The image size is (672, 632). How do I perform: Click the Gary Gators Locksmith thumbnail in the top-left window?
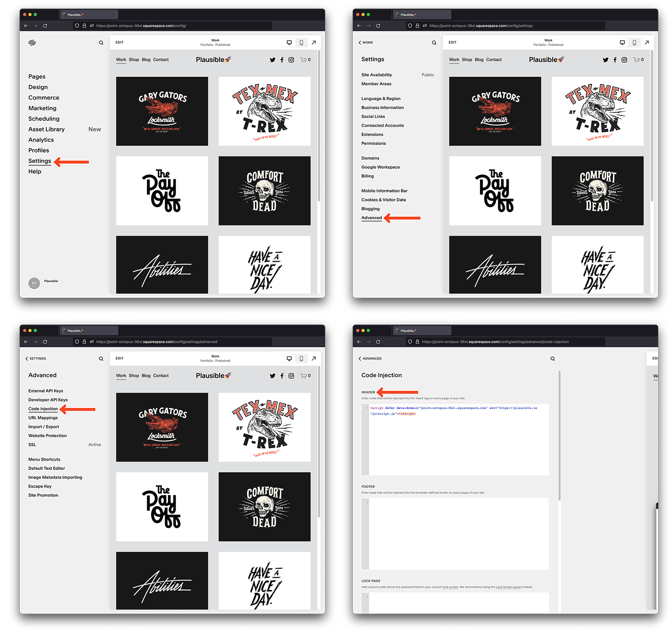click(x=162, y=111)
